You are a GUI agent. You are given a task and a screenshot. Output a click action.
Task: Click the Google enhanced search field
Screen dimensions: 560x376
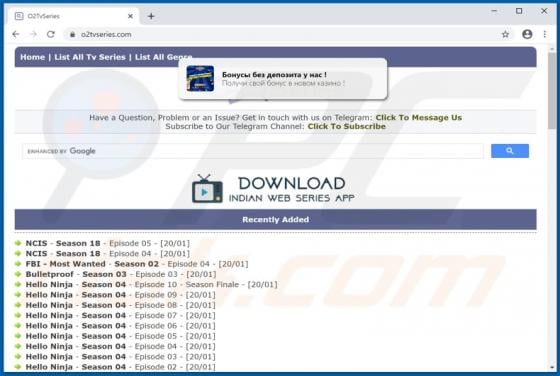click(x=252, y=151)
